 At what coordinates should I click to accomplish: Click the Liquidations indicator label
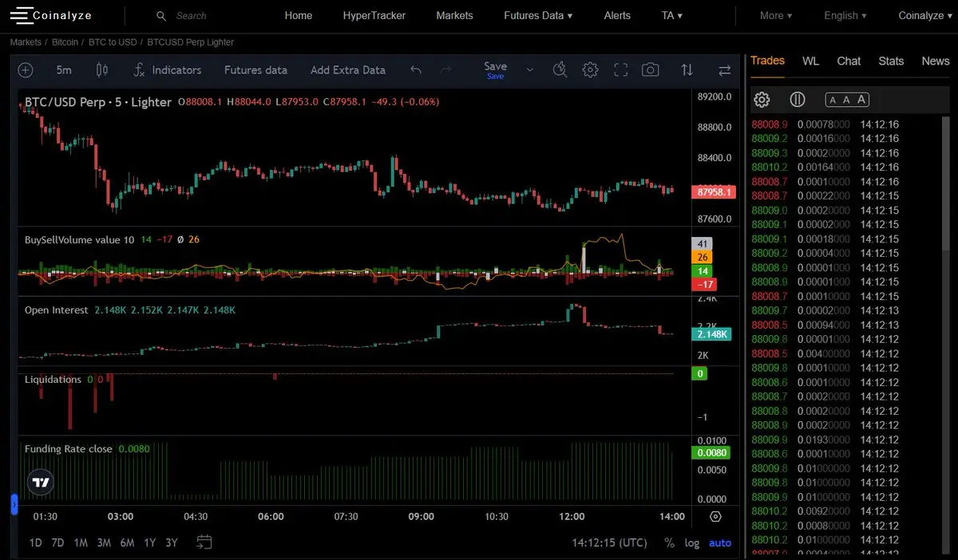pos(53,380)
